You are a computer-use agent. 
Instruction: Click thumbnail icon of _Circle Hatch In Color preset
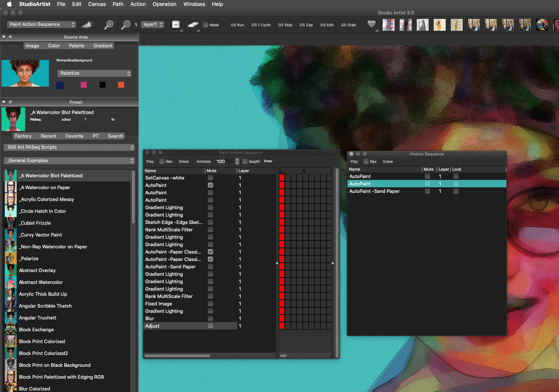tap(11, 211)
